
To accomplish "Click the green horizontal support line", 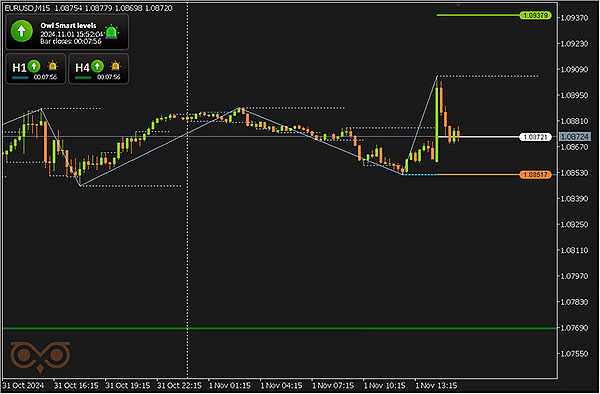I will point(280,328).
